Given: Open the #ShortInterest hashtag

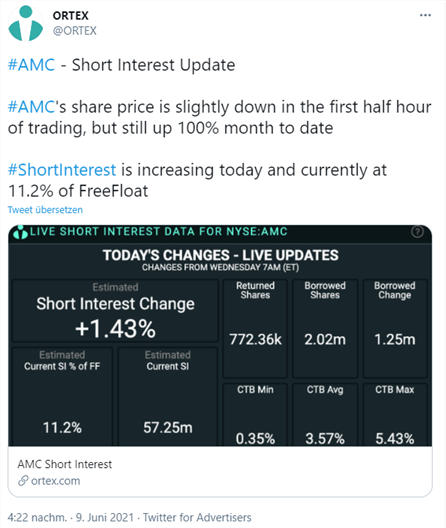Looking at the screenshot, I should [62, 170].
